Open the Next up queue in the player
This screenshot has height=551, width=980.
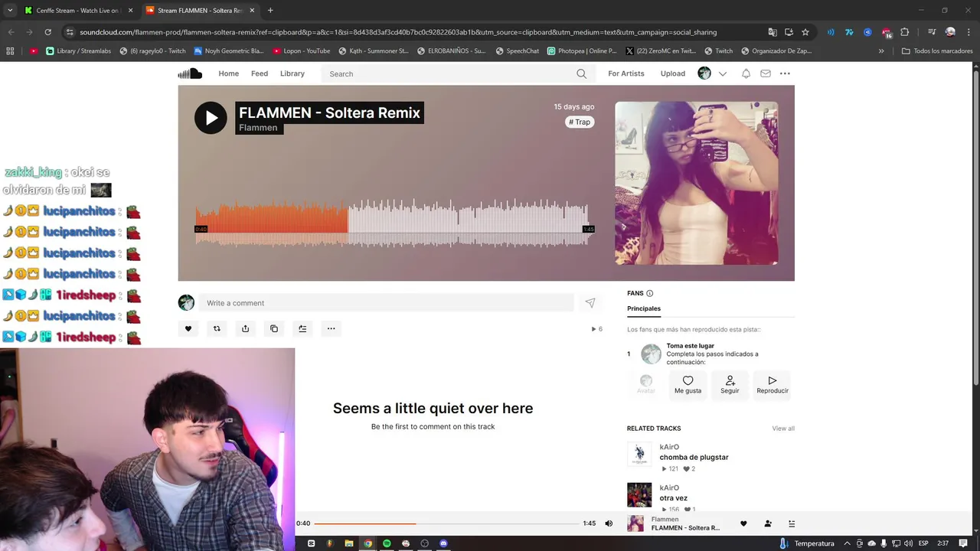coord(792,523)
